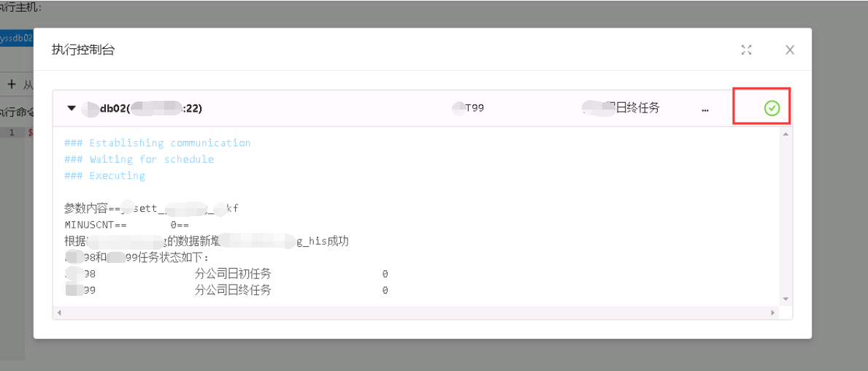Click the T99 label in host row
The width and height of the screenshot is (868, 371).
(x=469, y=109)
